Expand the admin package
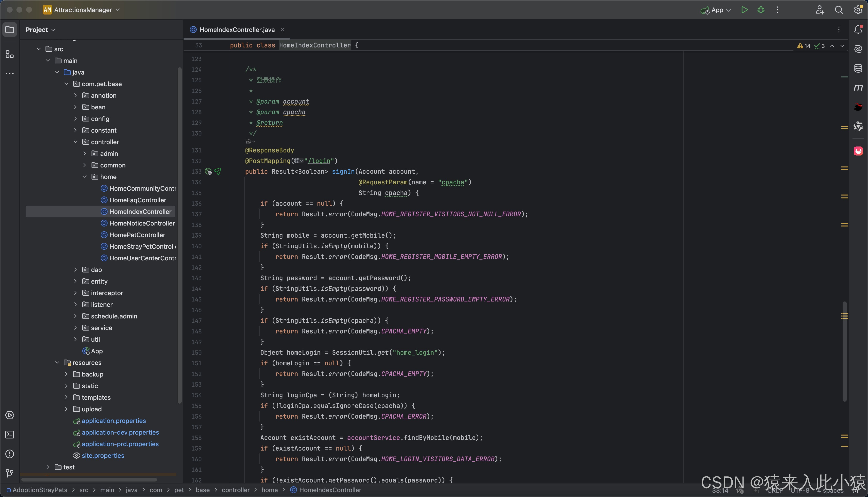 (x=85, y=154)
